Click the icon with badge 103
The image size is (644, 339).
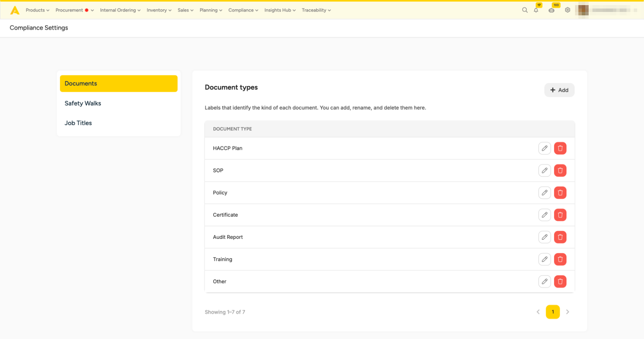point(552,10)
